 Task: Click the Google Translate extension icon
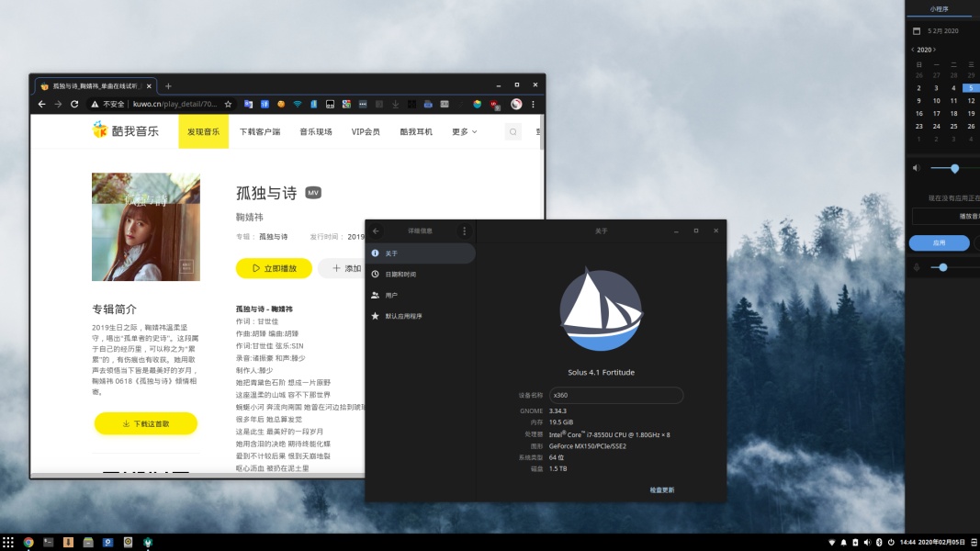tap(248, 105)
